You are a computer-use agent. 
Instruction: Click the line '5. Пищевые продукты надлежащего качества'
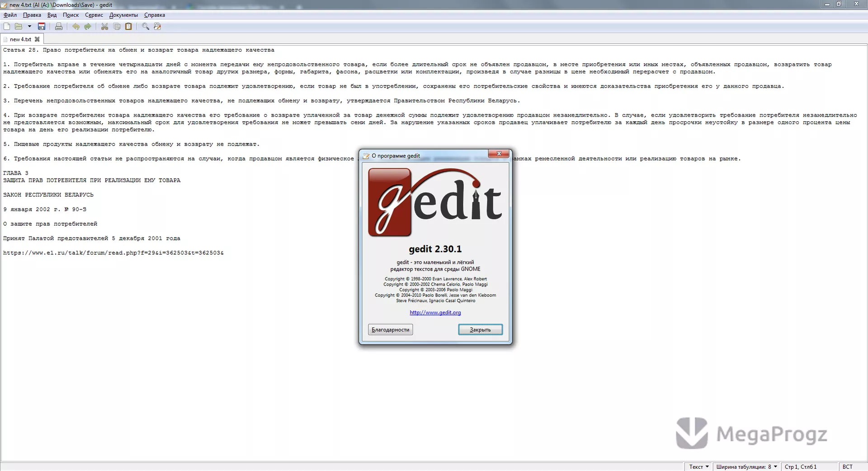coord(132,144)
